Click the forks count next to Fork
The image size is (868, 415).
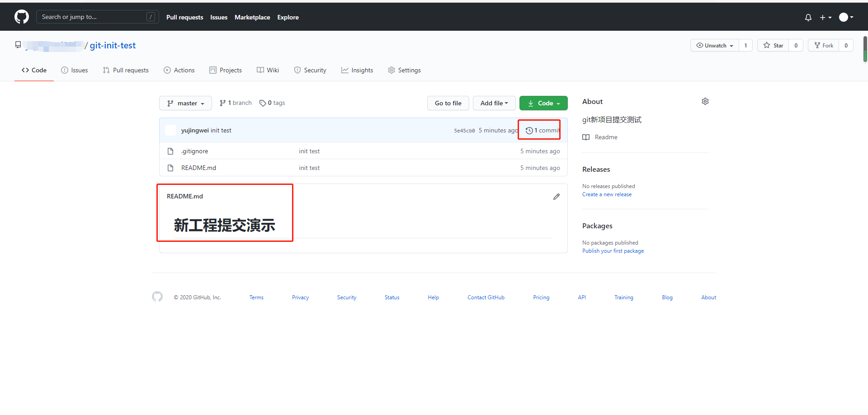coord(846,45)
